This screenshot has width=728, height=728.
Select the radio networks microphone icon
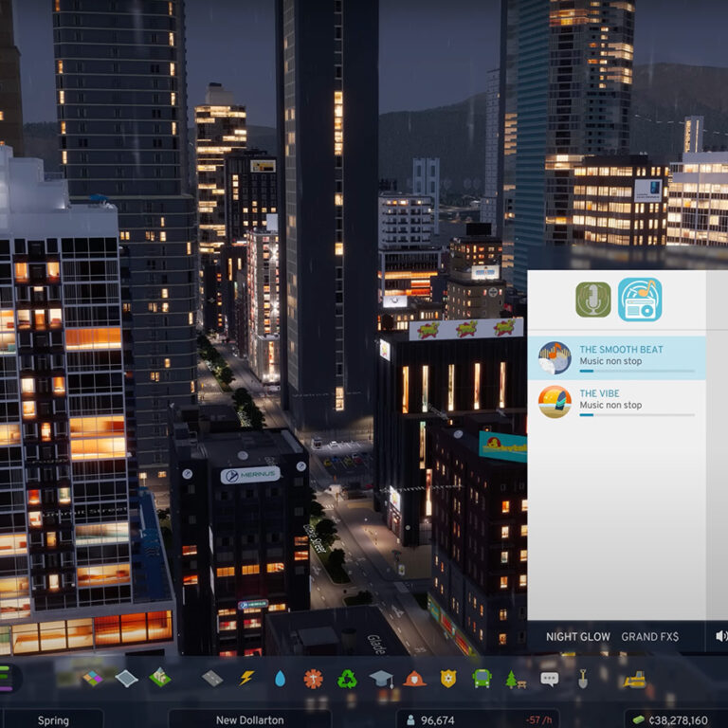coord(593,300)
